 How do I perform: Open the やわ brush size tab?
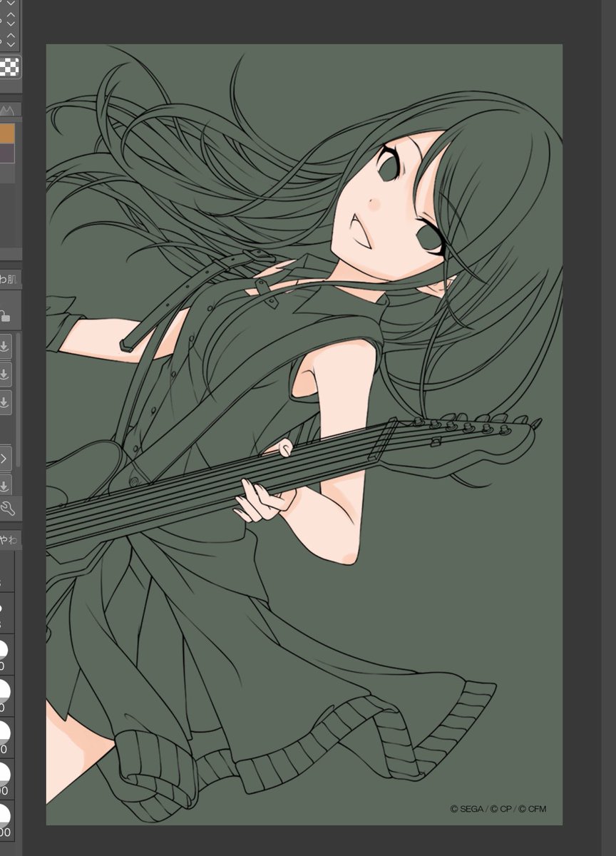pyautogui.click(x=9, y=539)
